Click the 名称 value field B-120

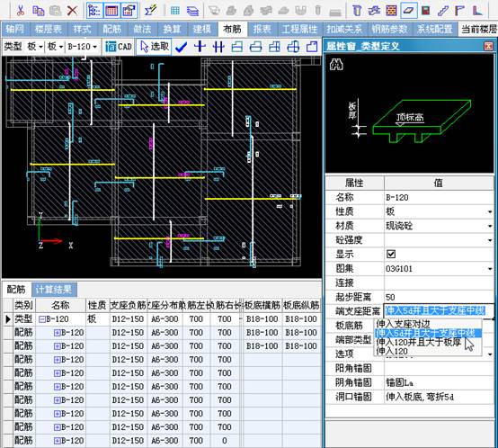pos(439,198)
